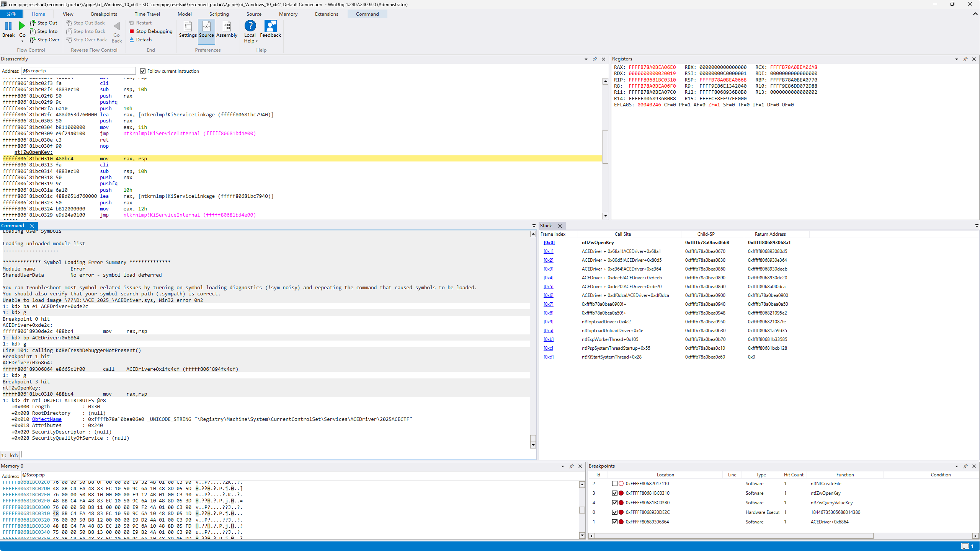980x551 pixels.
Task: Click the Break pause icon
Action: (8, 26)
